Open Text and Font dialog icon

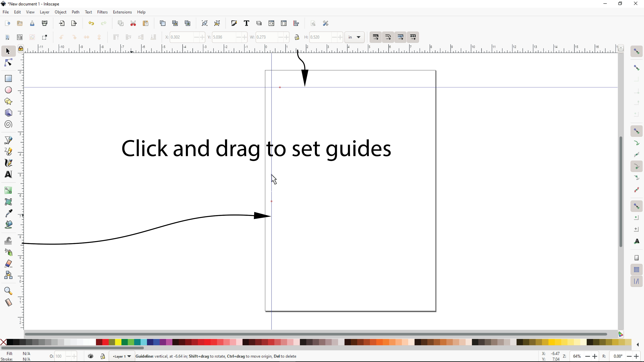[247, 23]
